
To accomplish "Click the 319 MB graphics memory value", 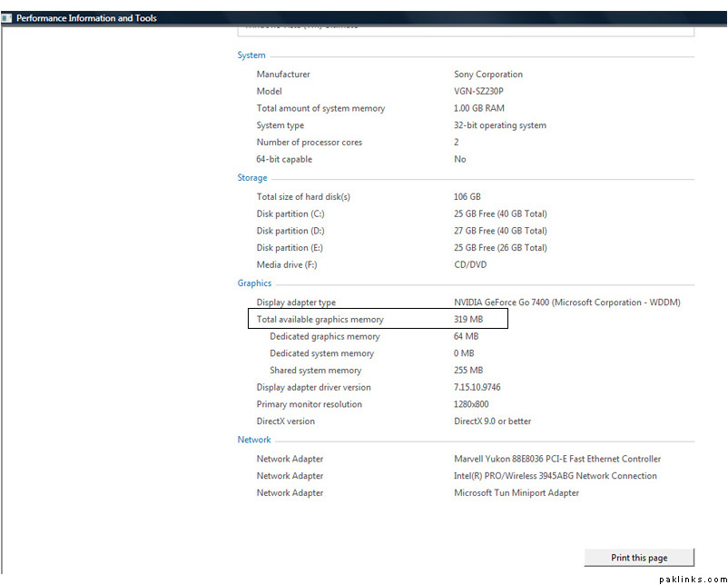I will 468,320.
